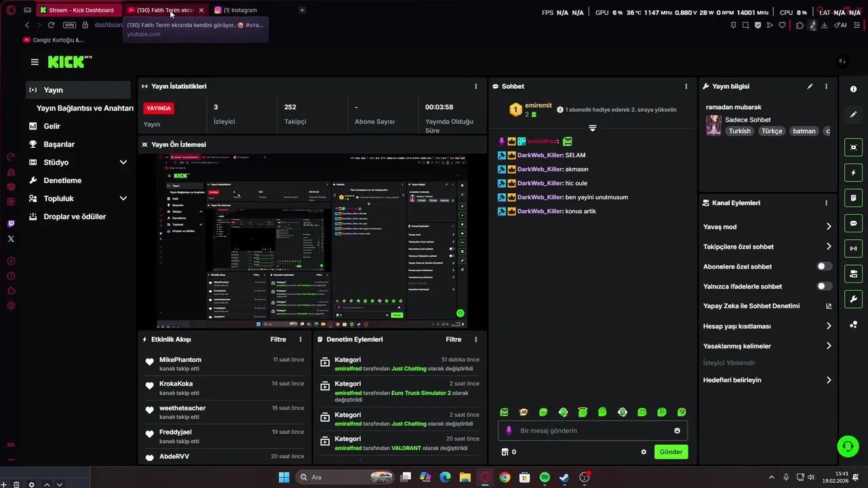Insert the heart-eyes green emote
Screen dimensions: 868x488
(682, 412)
